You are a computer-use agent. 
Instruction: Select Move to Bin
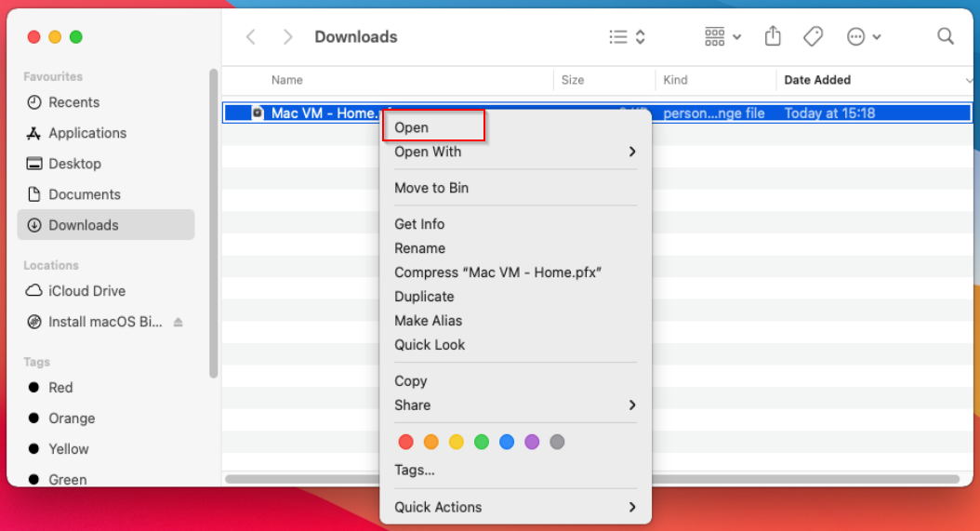(x=431, y=188)
